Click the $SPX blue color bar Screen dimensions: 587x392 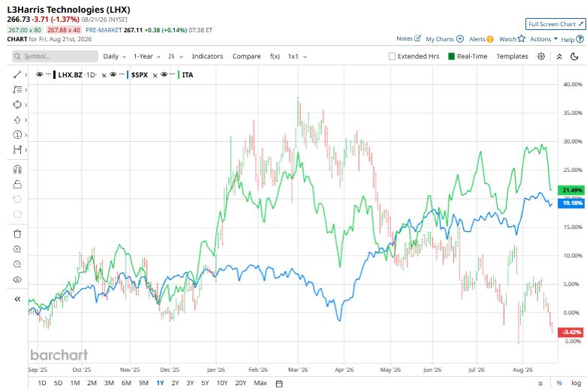coord(128,75)
